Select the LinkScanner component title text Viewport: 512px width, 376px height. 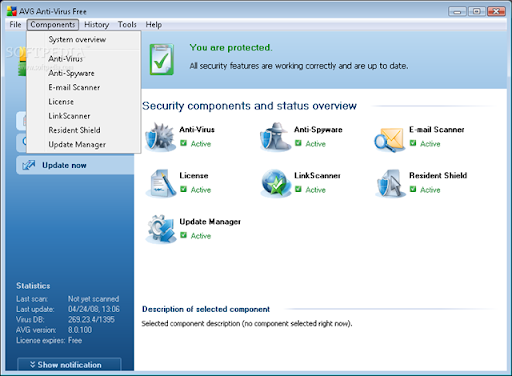tap(317, 175)
